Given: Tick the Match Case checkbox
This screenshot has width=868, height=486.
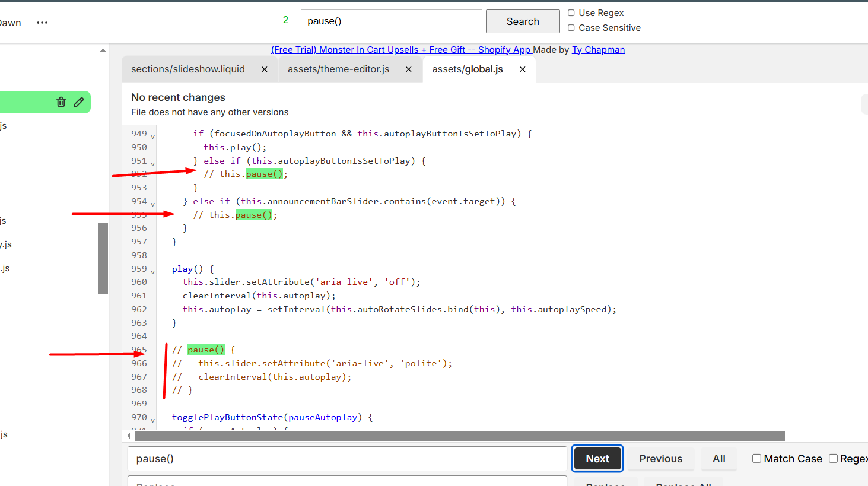Looking at the screenshot, I should coord(756,458).
